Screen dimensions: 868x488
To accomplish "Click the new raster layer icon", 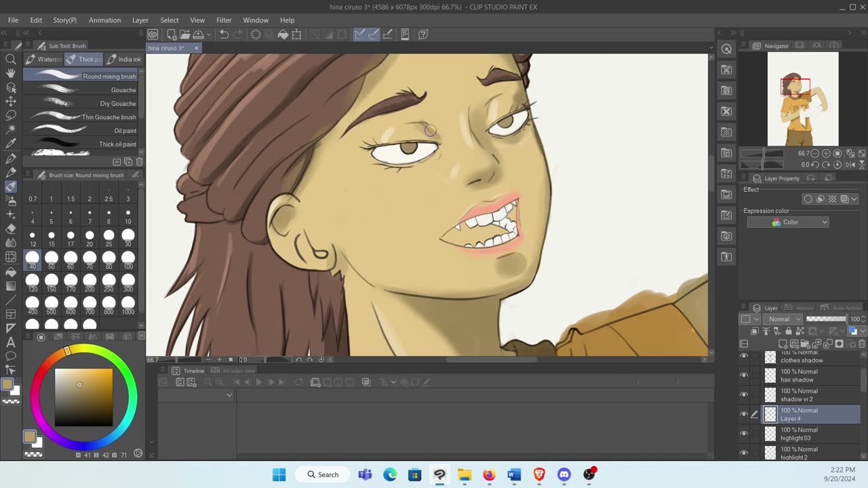I will coord(783,344).
